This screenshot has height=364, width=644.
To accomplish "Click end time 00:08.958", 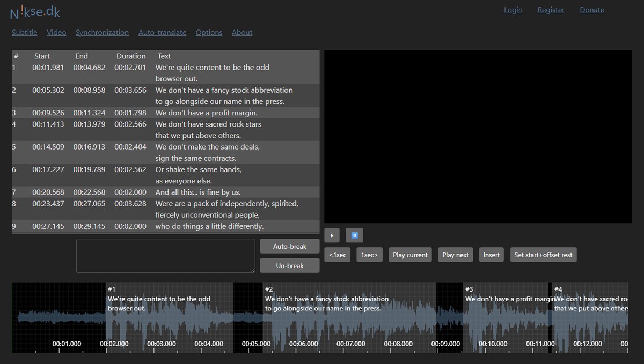I will pyautogui.click(x=90, y=90).
